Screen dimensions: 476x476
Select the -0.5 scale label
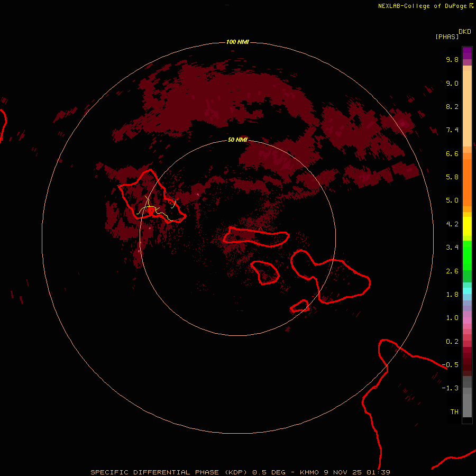tap(450, 365)
